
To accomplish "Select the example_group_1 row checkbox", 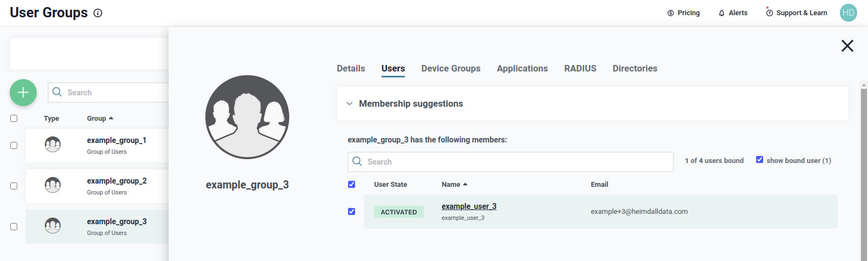I will point(14,145).
